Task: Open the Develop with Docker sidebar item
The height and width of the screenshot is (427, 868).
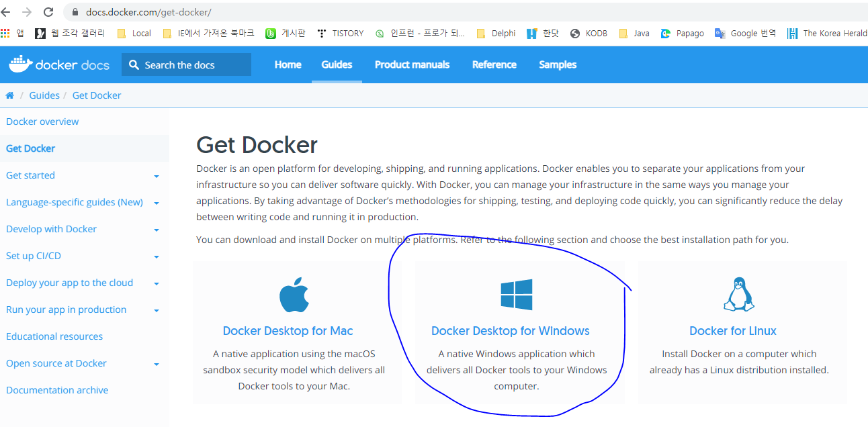Action: point(51,229)
